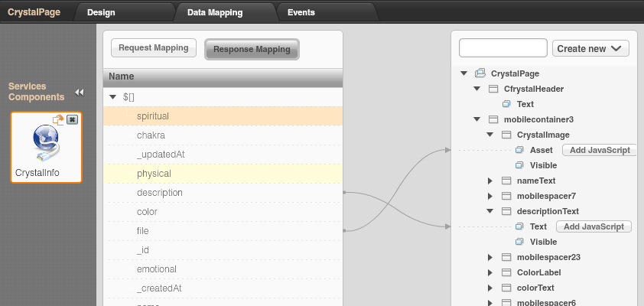Click the Asset property icon under CrystalImage
The image size is (644, 306).
tap(519, 150)
